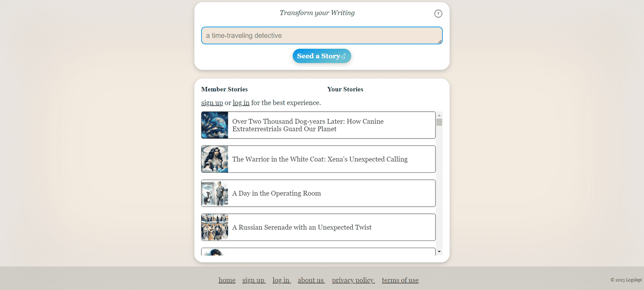
Task: Open the about us footer link
Action: coord(311,280)
